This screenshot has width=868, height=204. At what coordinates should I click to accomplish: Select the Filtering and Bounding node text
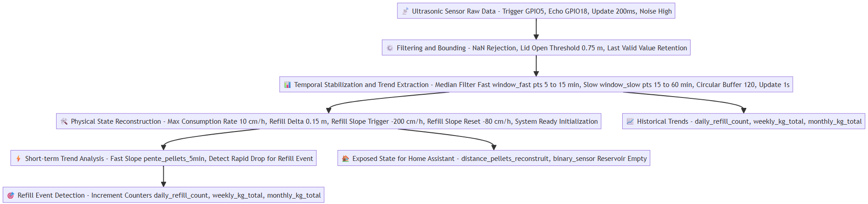(x=542, y=48)
